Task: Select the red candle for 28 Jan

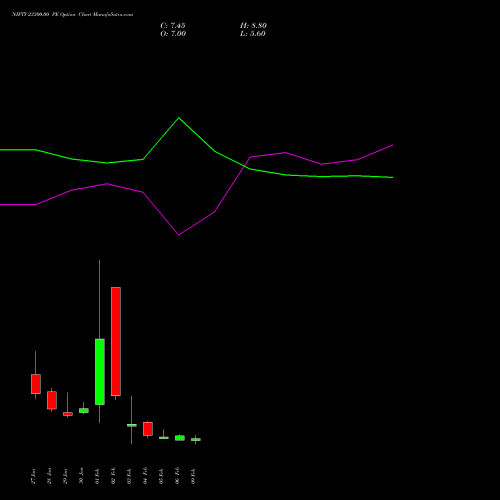Action: click(x=52, y=400)
